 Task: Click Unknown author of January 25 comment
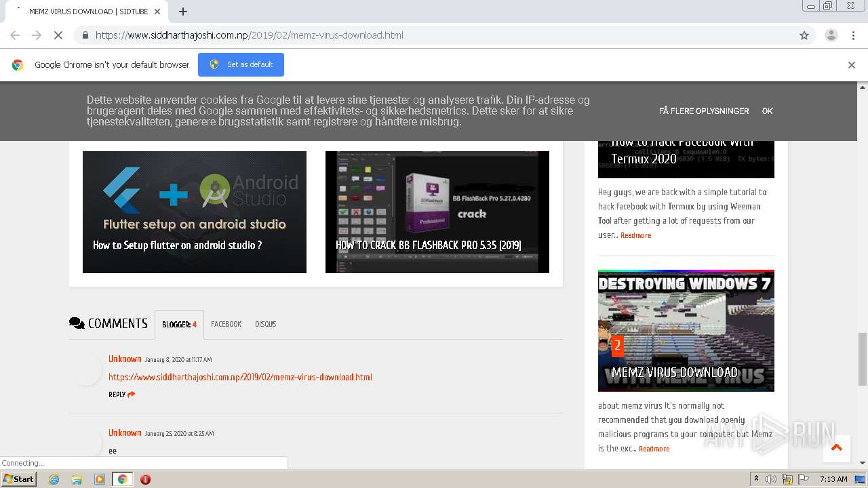point(125,432)
